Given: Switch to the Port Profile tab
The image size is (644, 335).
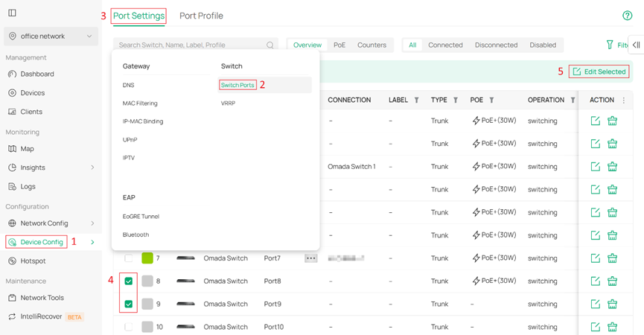Looking at the screenshot, I should pyautogui.click(x=201, y=16).
